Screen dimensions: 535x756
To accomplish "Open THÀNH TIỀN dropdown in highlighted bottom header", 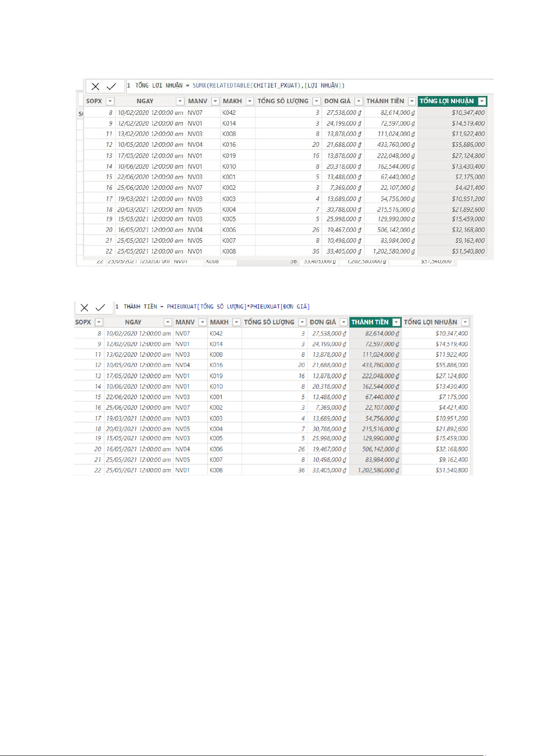I will [396, 322].
